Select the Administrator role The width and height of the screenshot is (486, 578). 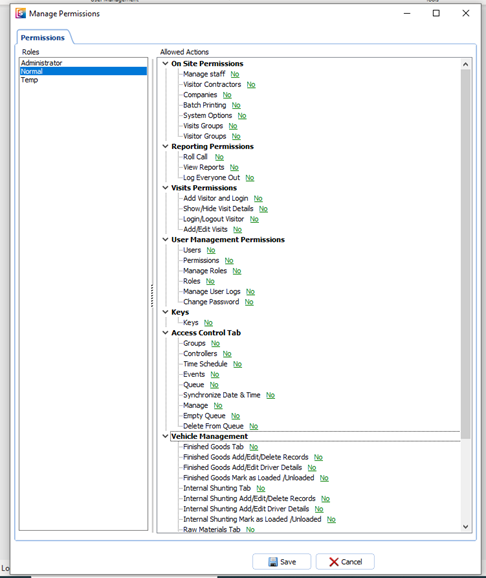tap(83, 63)
